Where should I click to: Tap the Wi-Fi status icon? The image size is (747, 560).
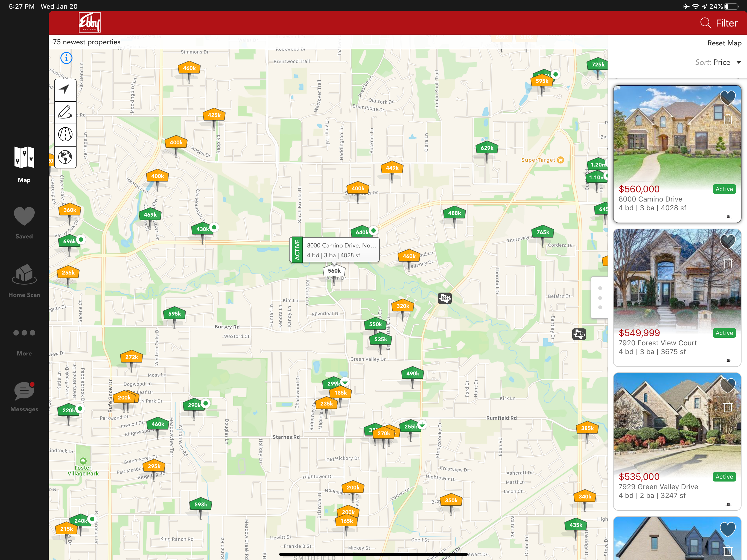(x=695, y=6)
